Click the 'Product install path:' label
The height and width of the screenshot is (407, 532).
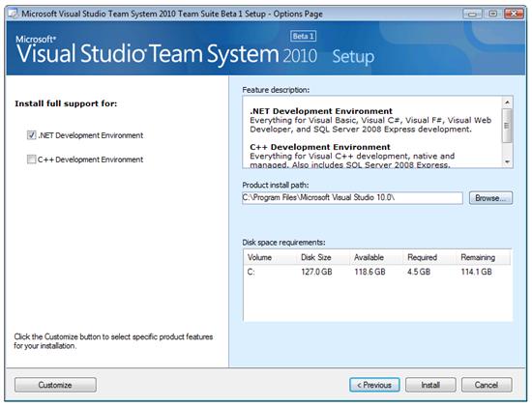pyautogui.click(x=276, y=186)
